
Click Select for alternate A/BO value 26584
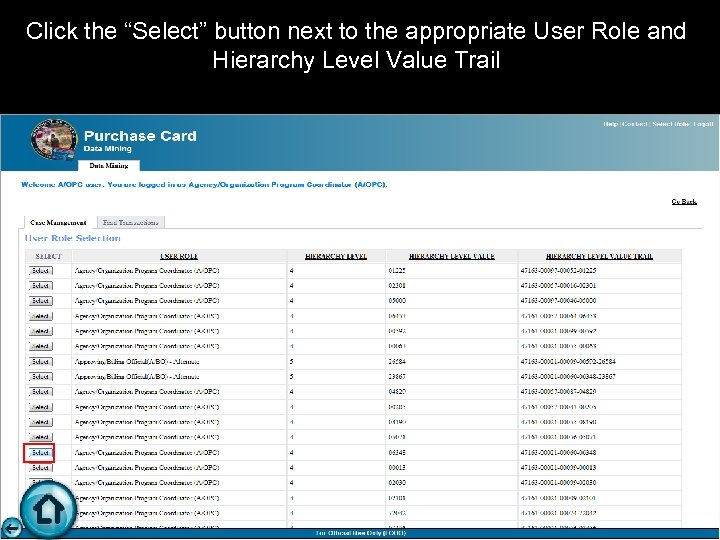[40, 362]
